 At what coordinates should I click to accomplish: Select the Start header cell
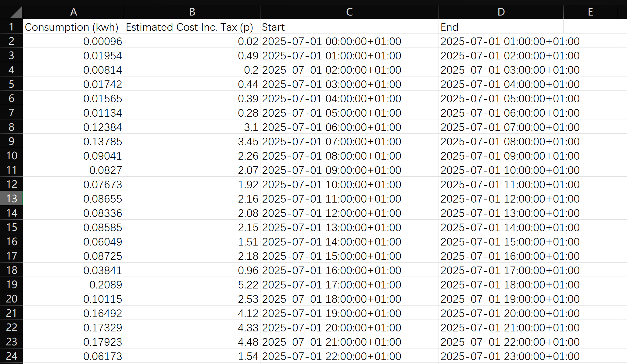click(349, 27)
